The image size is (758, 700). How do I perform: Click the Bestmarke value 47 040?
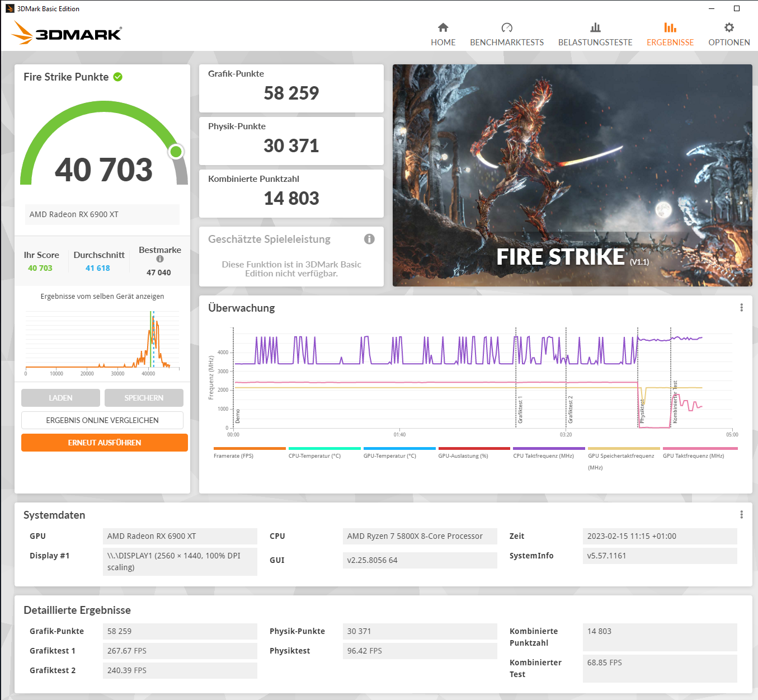click(x=159, y=273)
